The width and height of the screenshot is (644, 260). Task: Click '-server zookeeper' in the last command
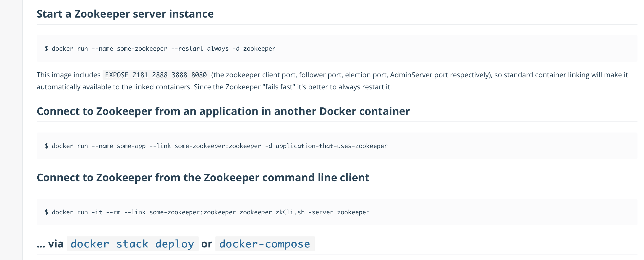pyautogui.click(x=339, y=212)
